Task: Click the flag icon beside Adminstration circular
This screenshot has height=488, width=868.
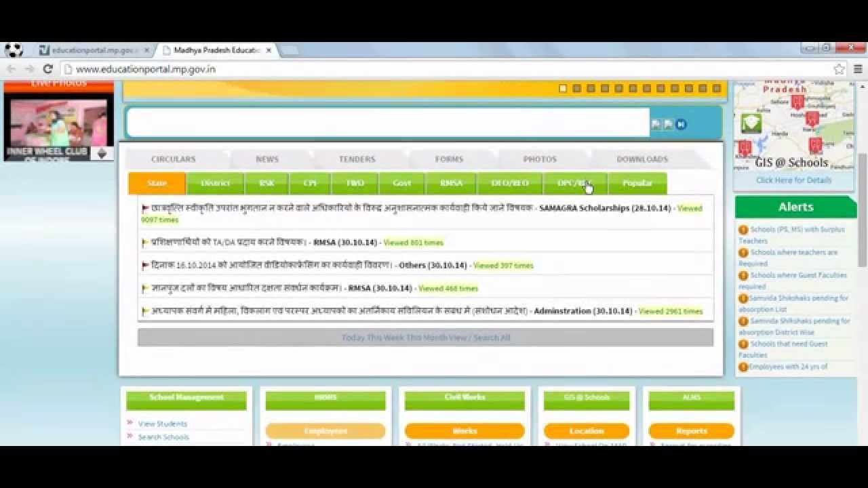Action: 145,311
